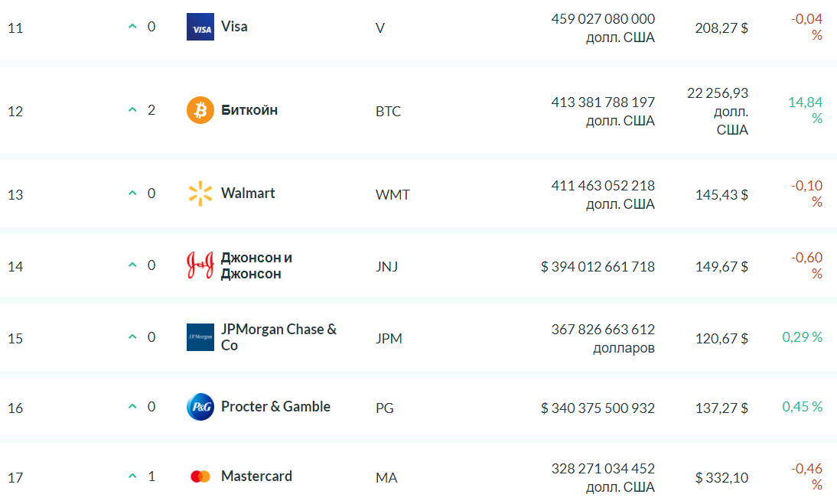Click the WMT ticker symbol
Screen dimensions: 837x504
tap(392, 195)
